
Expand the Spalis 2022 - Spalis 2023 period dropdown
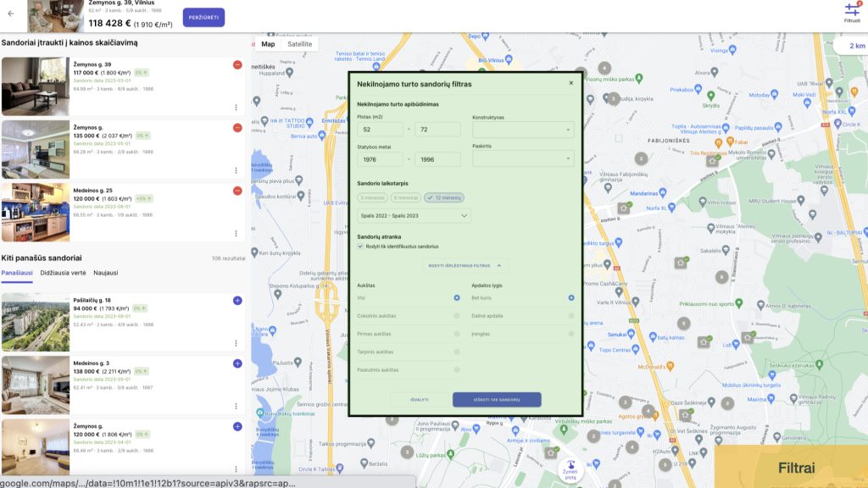[x=414, y=216]
